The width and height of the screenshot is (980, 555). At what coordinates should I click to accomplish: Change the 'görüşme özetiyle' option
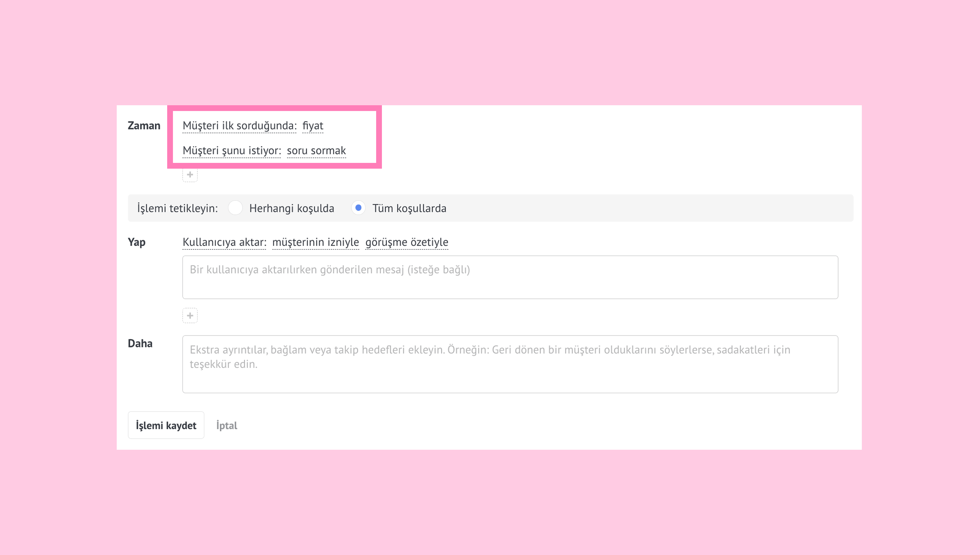406,242
